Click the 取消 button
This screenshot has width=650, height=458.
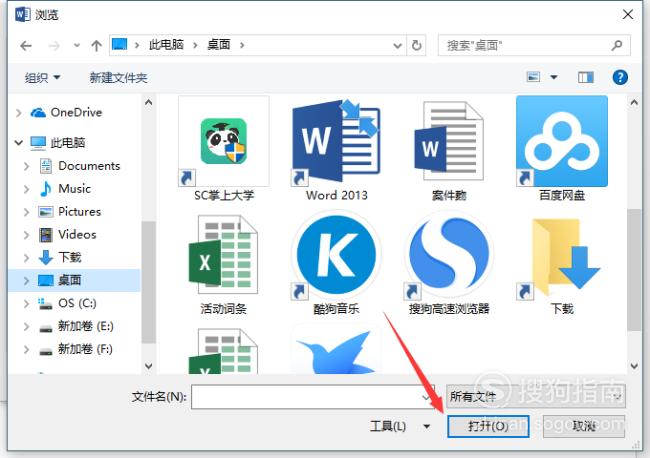coord(584,426)
